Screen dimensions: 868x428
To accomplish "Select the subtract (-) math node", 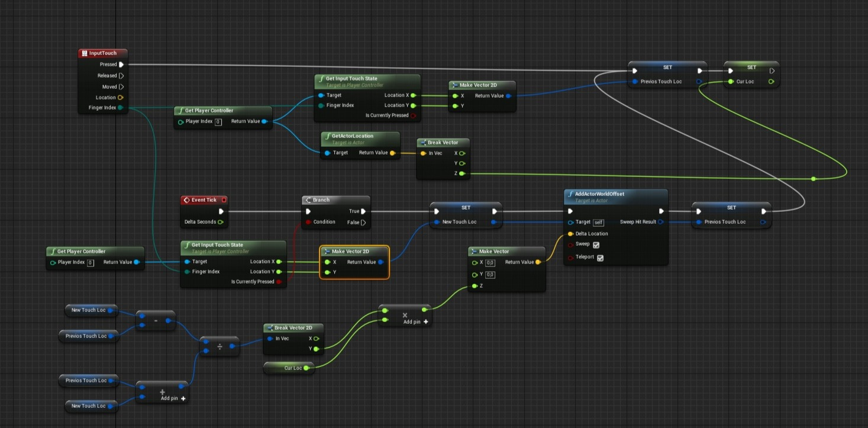I will tap(156, 321).
